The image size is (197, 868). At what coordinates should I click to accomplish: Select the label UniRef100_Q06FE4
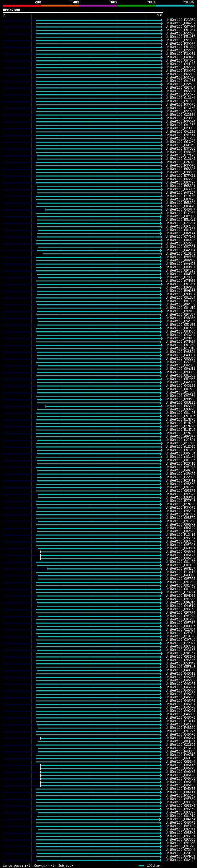coord(180,454)
